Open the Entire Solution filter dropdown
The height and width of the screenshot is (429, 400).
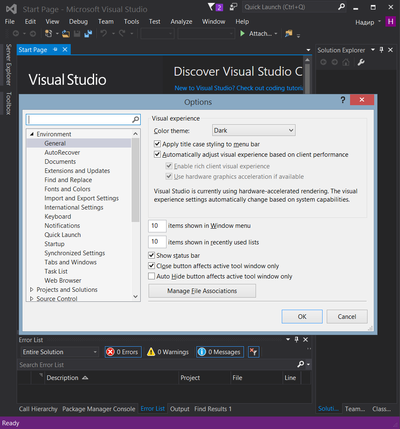[59, 352]
